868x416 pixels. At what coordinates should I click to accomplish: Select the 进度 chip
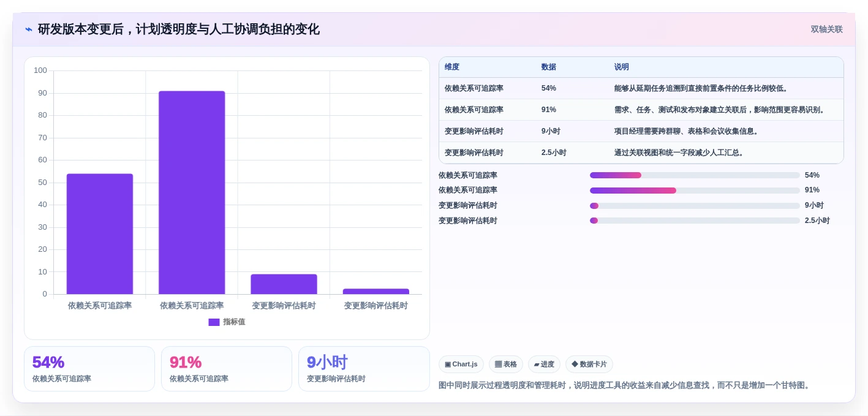click(544, 364)
